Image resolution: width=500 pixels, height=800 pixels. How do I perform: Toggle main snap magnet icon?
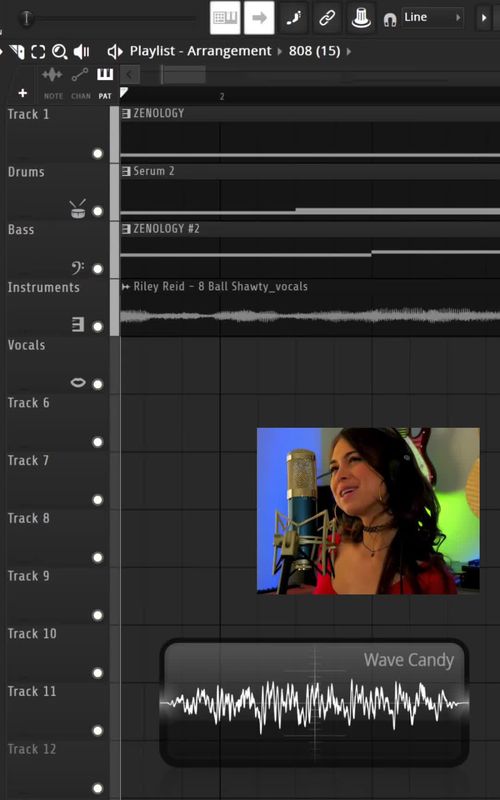pyautogui.click(x=390, y=20)
